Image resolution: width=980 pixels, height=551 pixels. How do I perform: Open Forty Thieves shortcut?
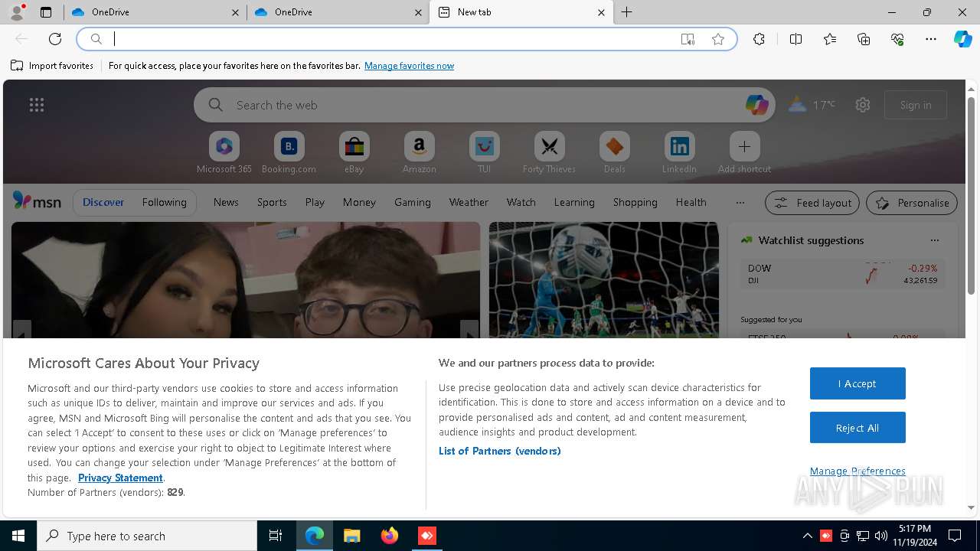[550, 152]
